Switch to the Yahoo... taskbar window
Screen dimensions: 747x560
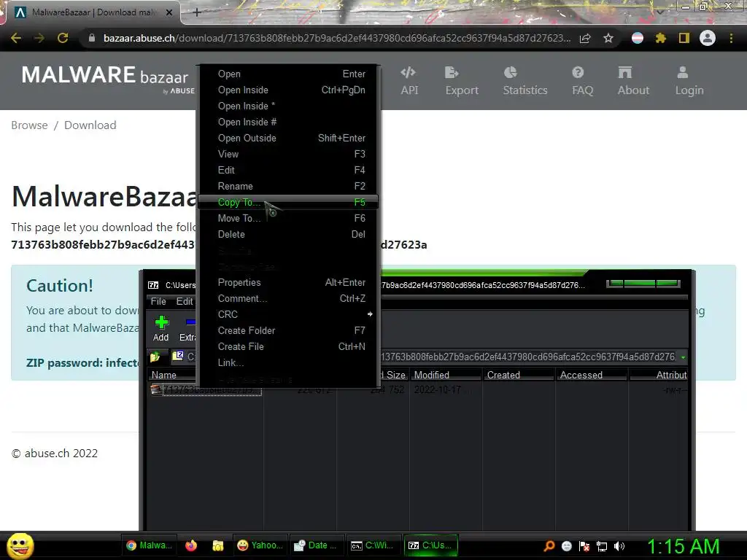coord(260,545)
